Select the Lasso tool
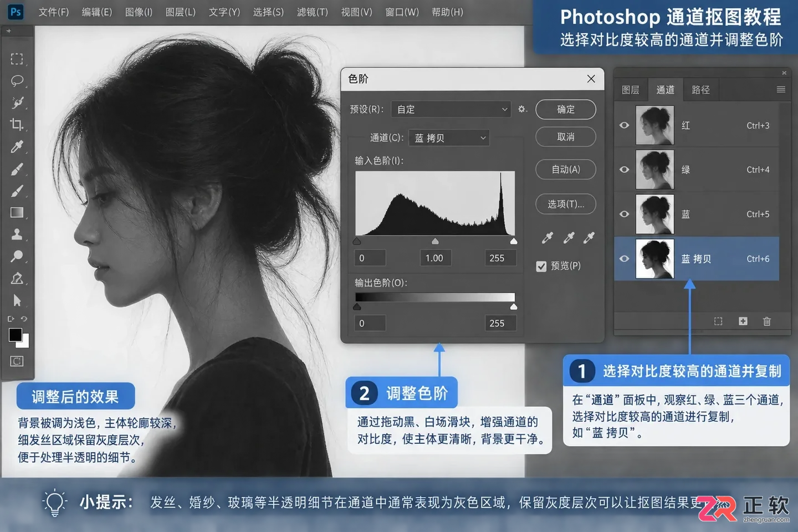 (17, 81)
